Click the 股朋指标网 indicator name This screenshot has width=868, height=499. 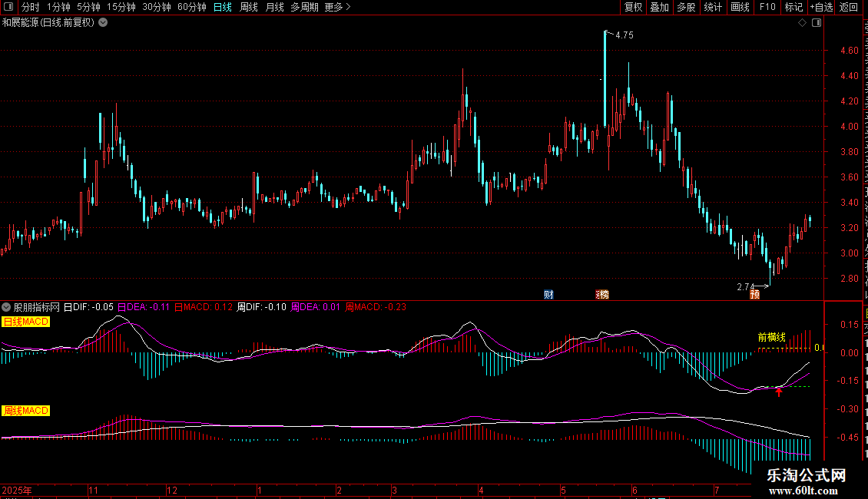point(37,307)
